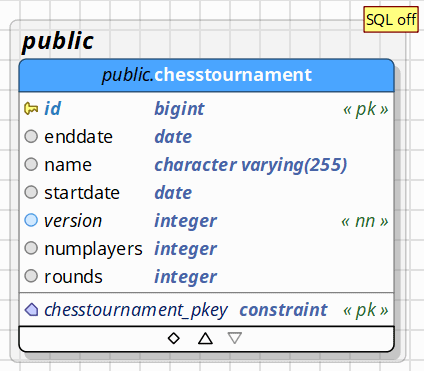The image size is (424, 371).
Task: Select the rounds column name
Action: (73, 277)
